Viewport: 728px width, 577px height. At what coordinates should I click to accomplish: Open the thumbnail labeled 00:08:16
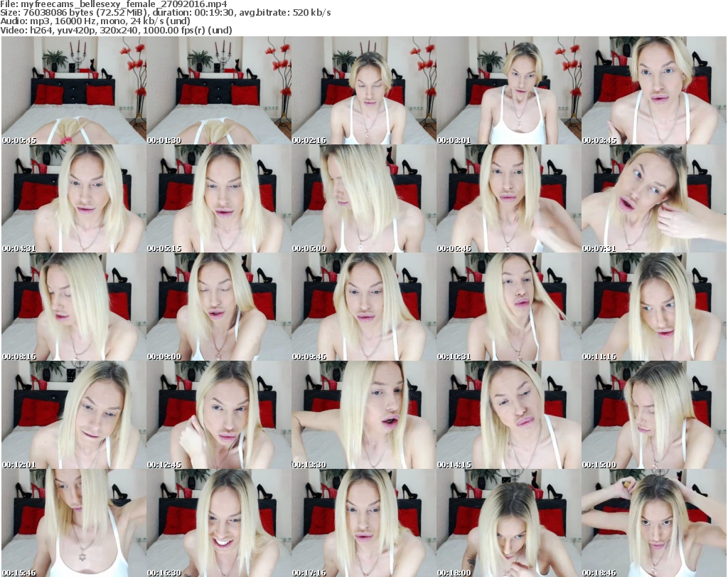click(x=74, y=307)
